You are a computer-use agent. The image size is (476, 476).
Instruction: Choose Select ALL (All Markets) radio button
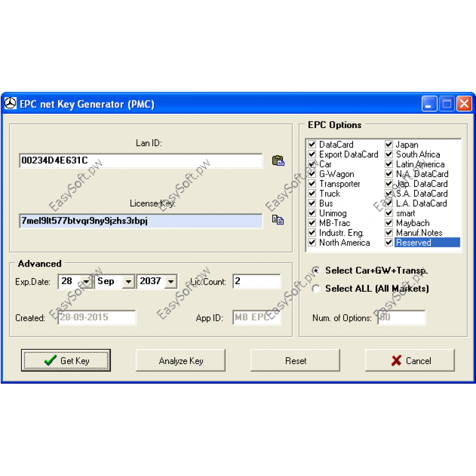point(316,288)
